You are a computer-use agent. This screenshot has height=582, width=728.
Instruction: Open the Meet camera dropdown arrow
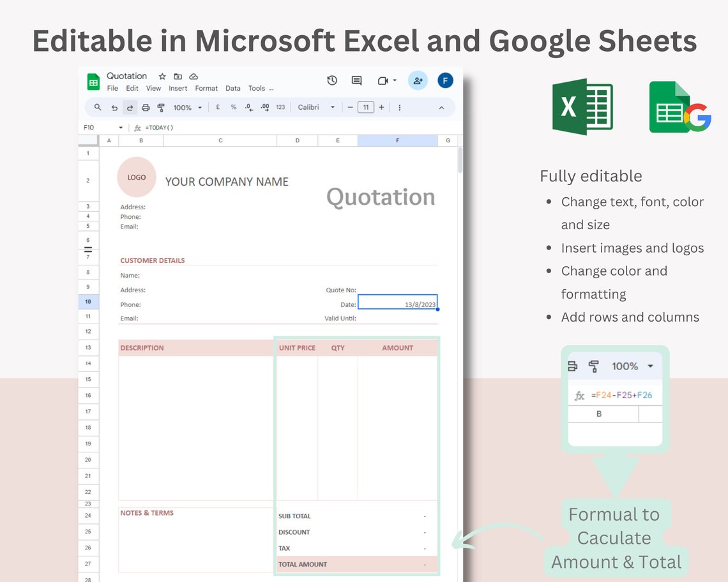(395, 81)
